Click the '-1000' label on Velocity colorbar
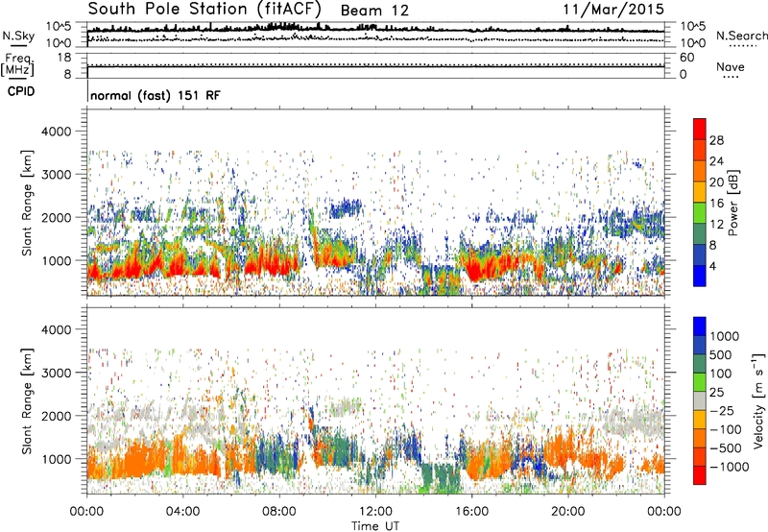This screenshot has width=768, height=532. pos(730,467)
